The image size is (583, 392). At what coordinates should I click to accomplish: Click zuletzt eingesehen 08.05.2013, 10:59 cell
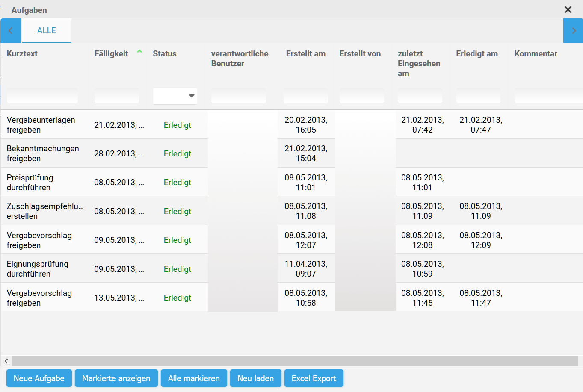[x=423, y=269]
